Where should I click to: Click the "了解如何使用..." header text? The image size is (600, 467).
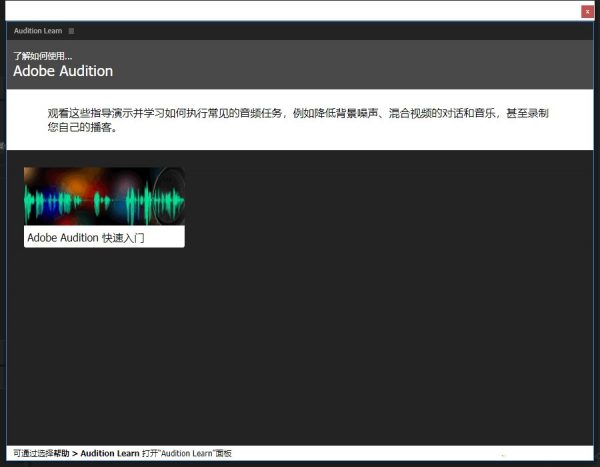pos(42,56)
